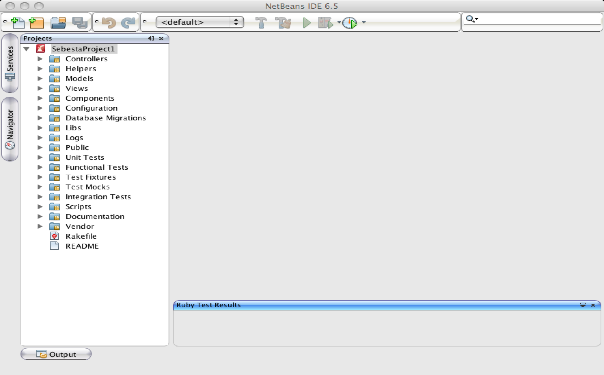Click the Documentation folder icon
604x375 pixels.
tap(55, 216)
